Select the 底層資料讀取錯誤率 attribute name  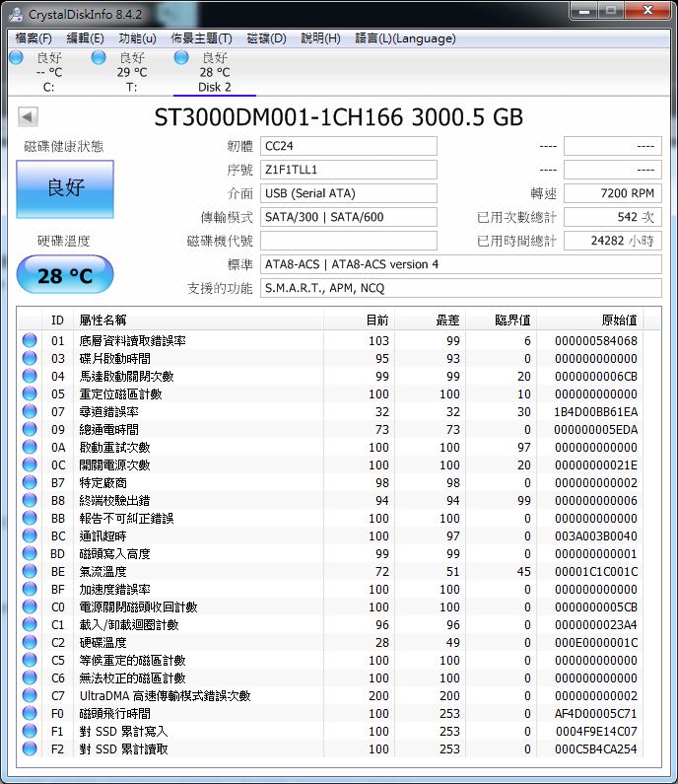click(x=132, y=340)
